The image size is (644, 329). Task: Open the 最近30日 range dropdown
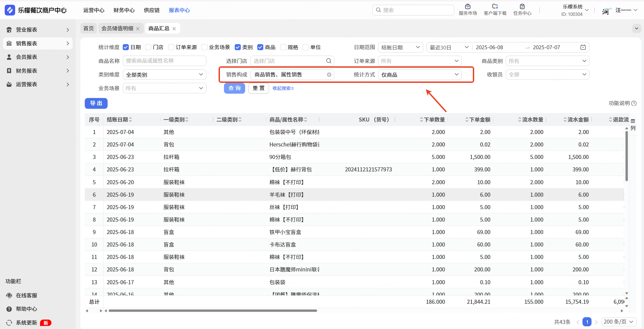pos(449,47)
